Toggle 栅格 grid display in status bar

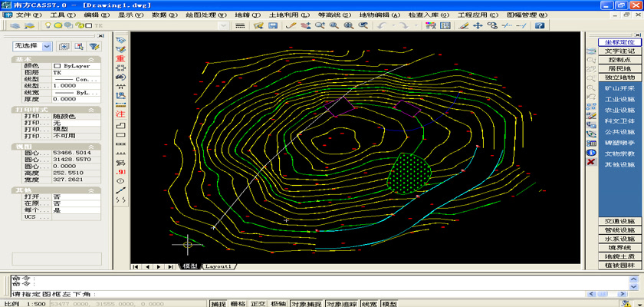[x=238, y=304]
